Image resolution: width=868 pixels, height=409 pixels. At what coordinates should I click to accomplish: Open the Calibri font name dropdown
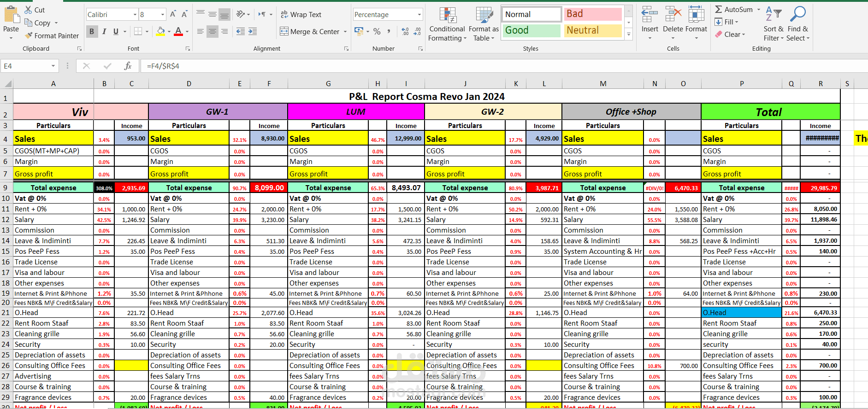[135, 15]
